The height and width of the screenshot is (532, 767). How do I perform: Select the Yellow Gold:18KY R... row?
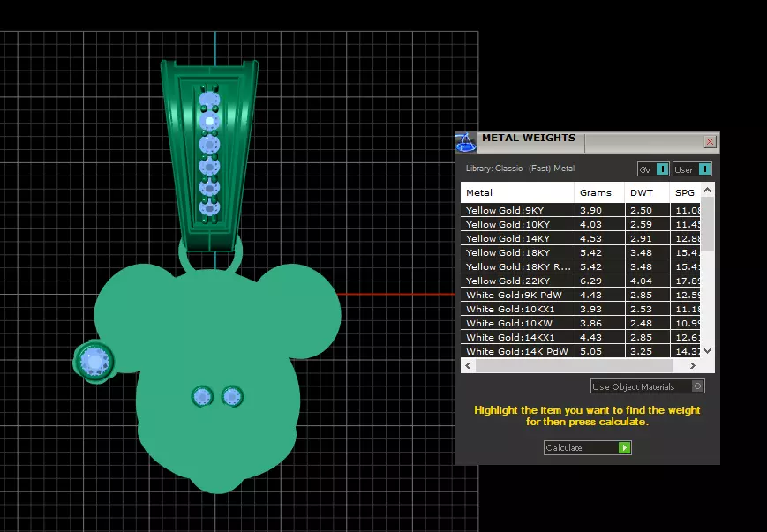[581, 267]
